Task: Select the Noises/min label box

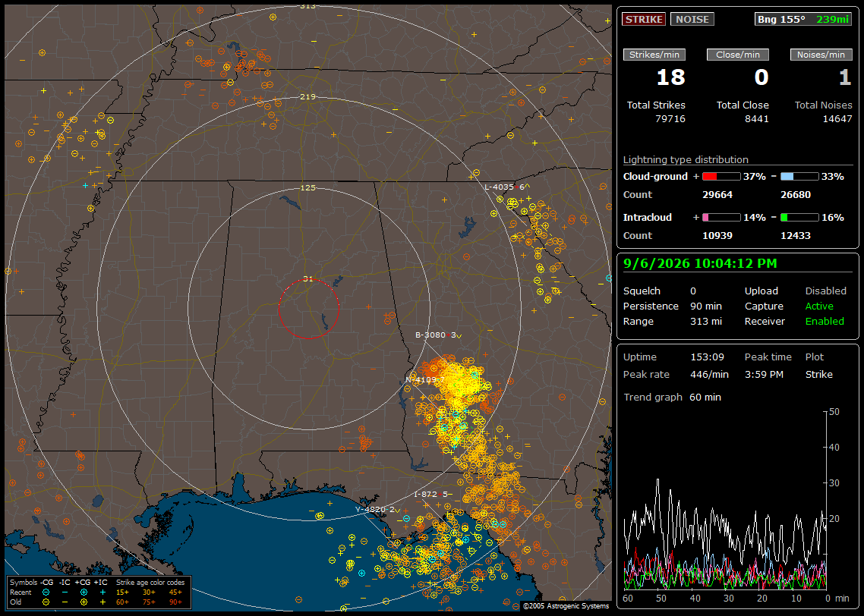Action: 821,55
